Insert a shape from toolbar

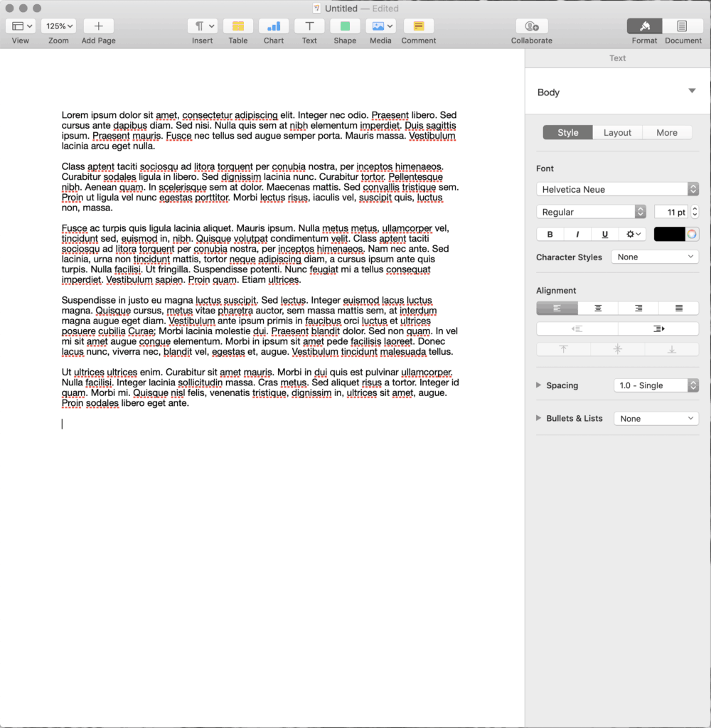(345, 26)
